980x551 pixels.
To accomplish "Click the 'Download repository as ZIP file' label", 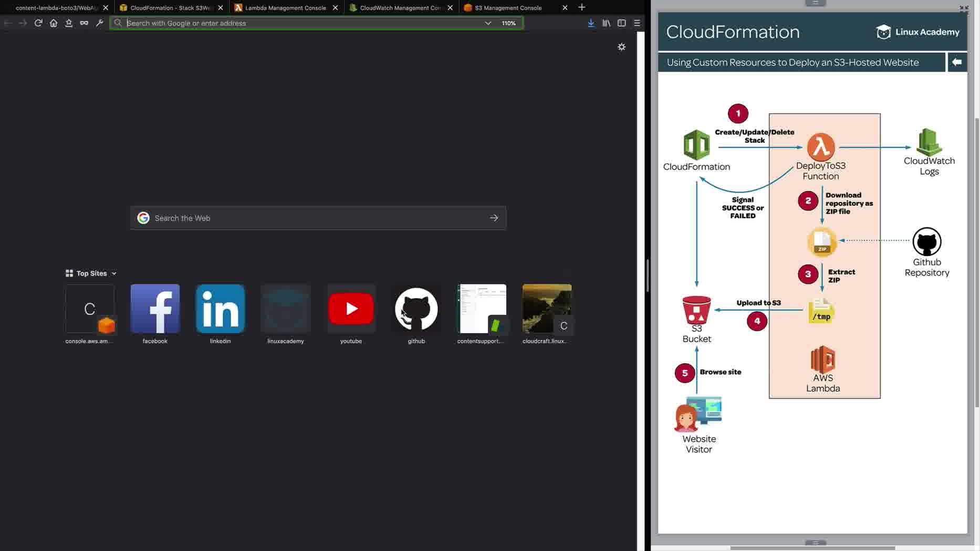I will click(x=849, y=203).
